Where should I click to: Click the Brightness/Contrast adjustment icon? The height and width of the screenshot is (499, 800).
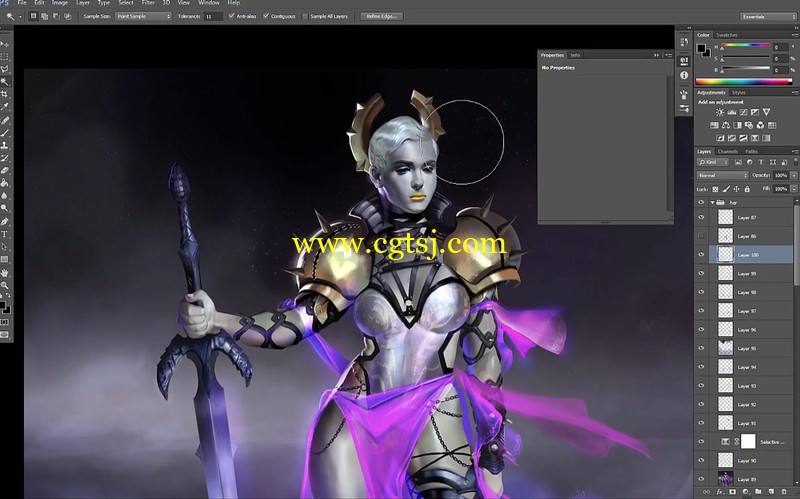point(720,112)
